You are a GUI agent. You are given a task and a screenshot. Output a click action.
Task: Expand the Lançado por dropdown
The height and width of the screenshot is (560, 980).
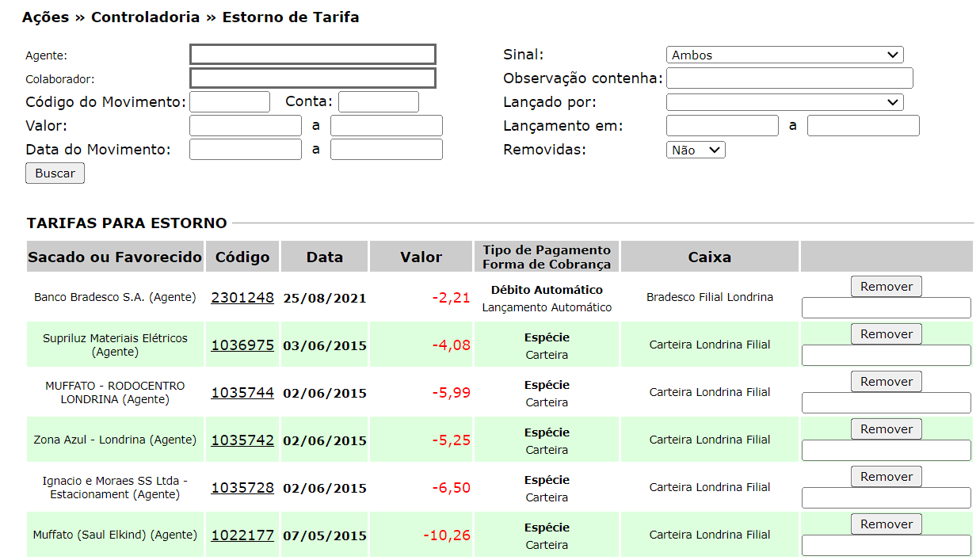(x=784, y=102)
